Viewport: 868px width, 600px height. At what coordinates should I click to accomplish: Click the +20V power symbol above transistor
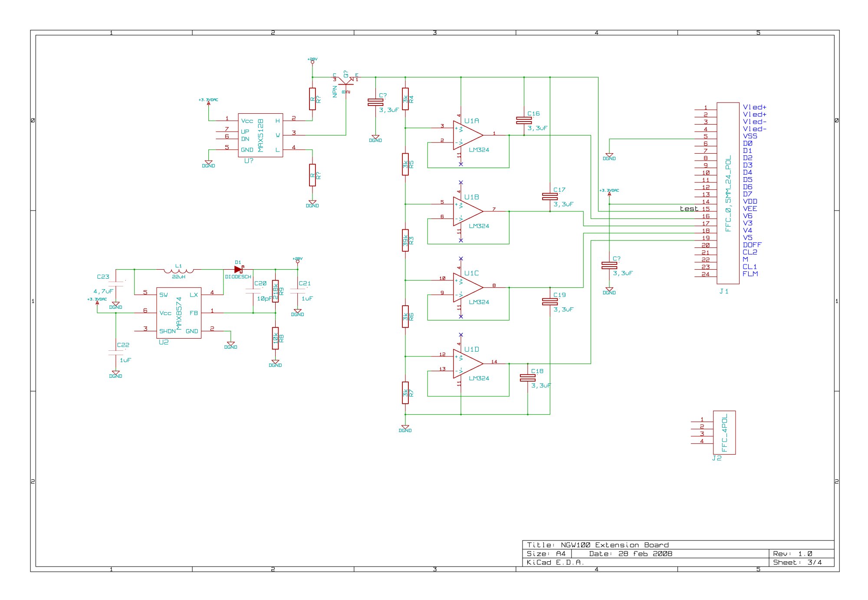tap(312, 61)
